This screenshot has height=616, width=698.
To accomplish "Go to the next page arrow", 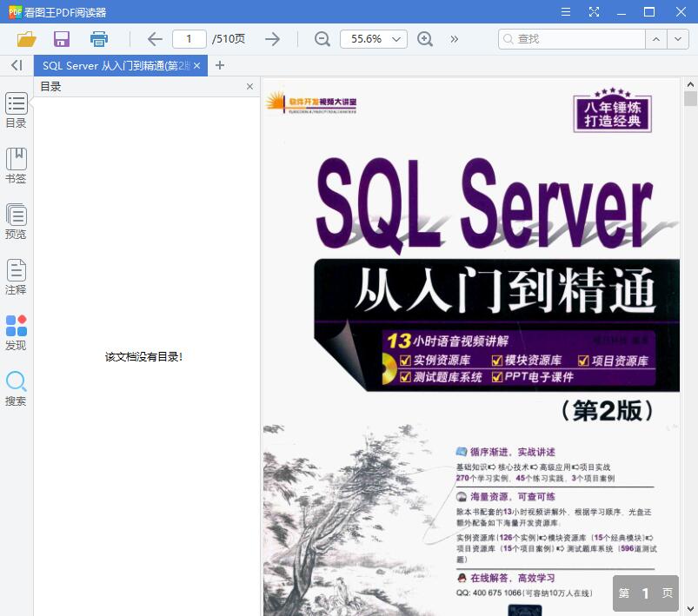I will click(x=272, y=39).
